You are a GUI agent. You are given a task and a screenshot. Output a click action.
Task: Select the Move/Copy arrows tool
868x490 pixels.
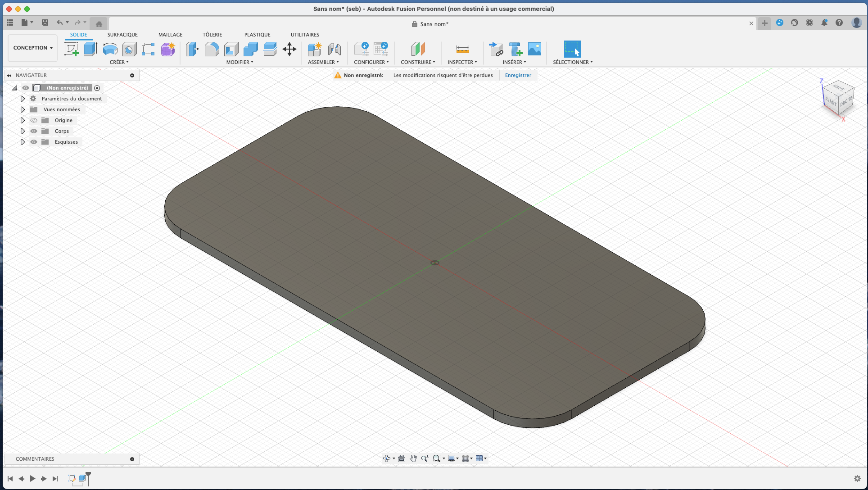click(x=289, y=49)
